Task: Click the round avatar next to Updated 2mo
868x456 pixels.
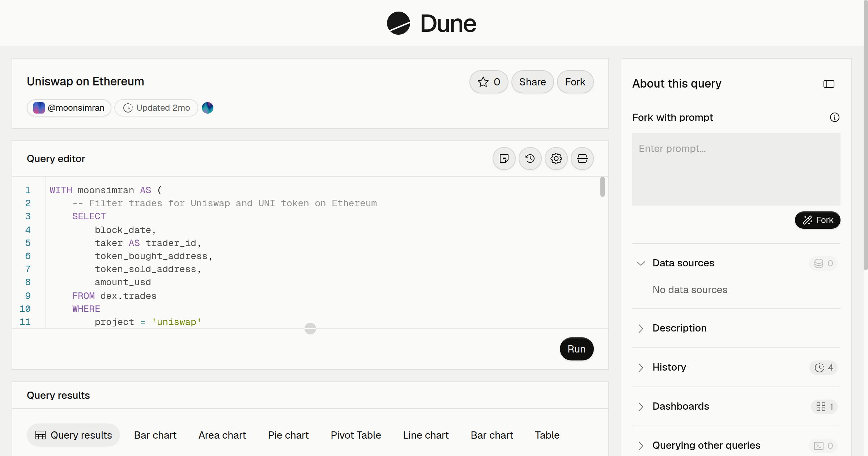Action: 208,108
